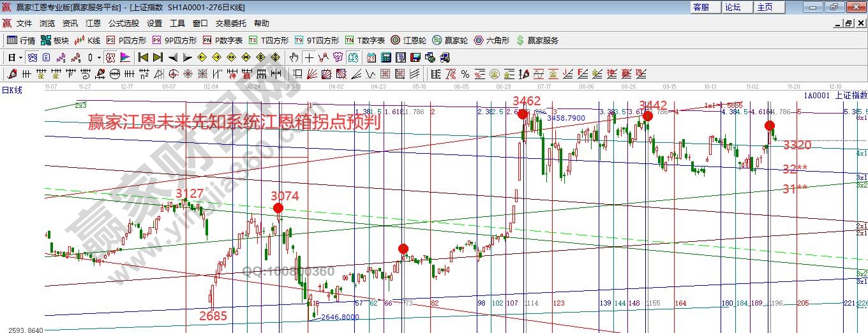Click the 客服 customer service button
Image resolution: width=868 pixels, height=333 pixels.
(x=701, y=7)
